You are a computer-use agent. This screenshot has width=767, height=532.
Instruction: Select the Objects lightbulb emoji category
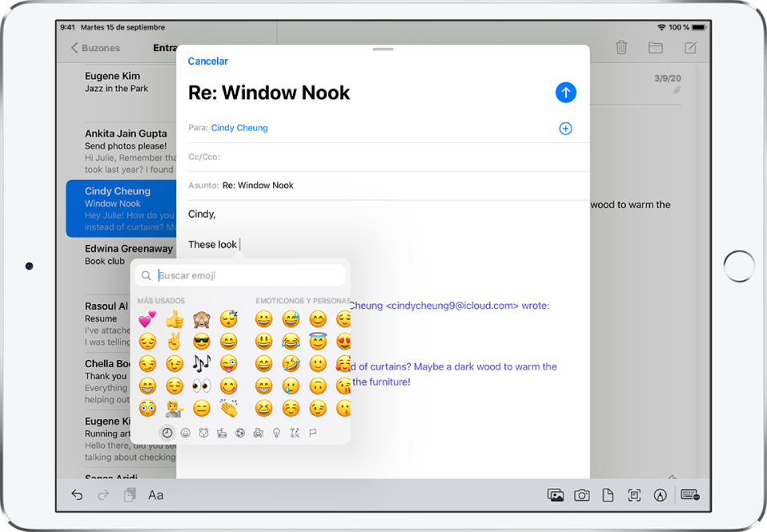pos(275,433)
